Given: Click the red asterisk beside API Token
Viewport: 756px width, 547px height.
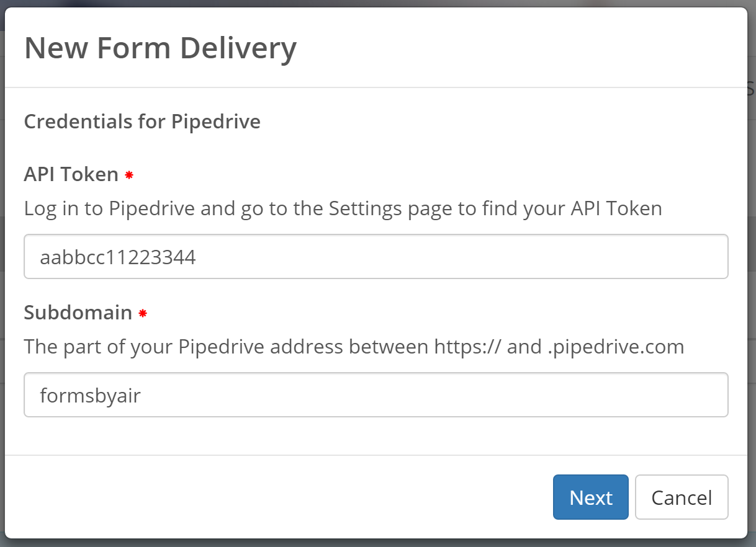Looking at the screenshot, I should point(129,176).
